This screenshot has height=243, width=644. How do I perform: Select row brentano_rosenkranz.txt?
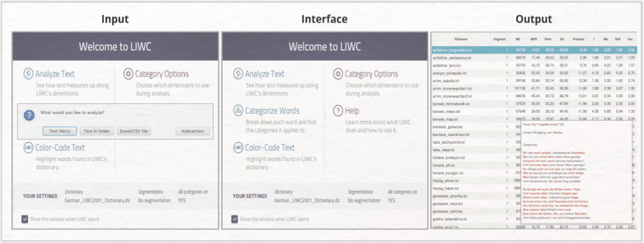(474, 134)
